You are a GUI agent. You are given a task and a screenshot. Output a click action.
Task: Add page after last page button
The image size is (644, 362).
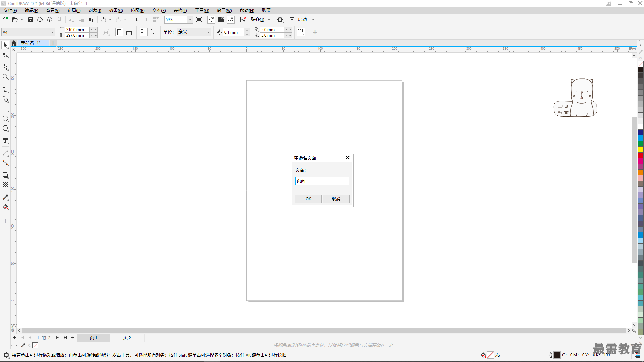[73, 338]
